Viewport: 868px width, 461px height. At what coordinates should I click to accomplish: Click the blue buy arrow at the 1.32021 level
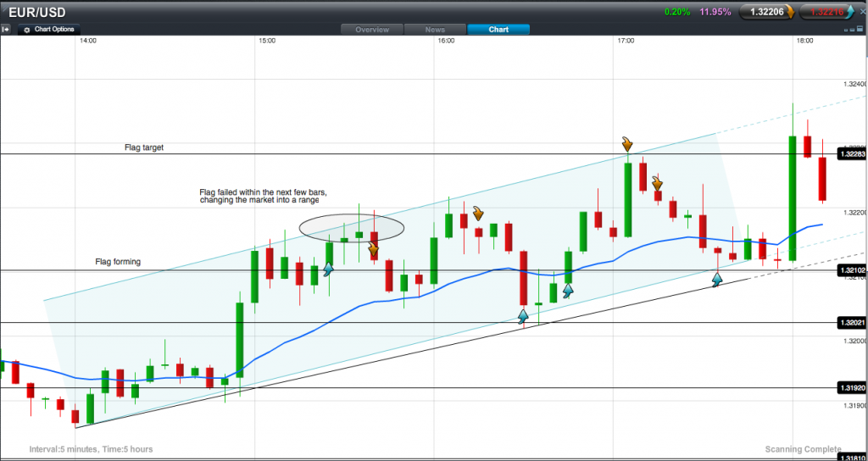[x=524, y=315]
